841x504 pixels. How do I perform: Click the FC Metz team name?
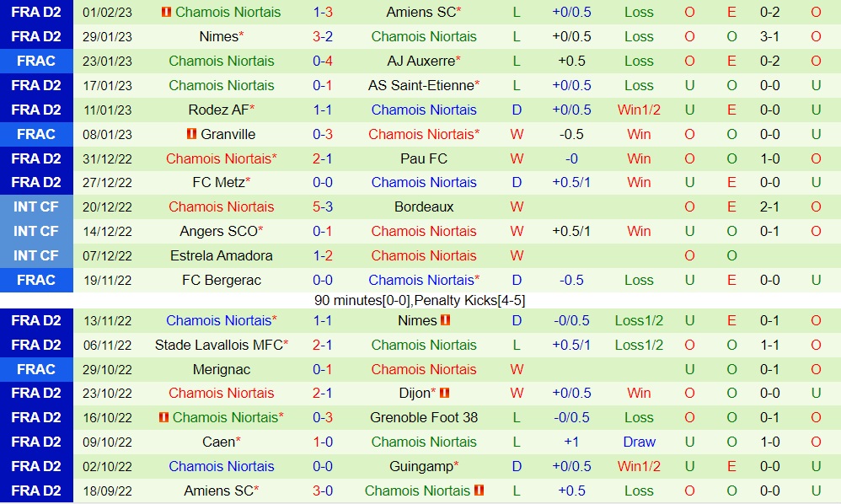[218, 182]
